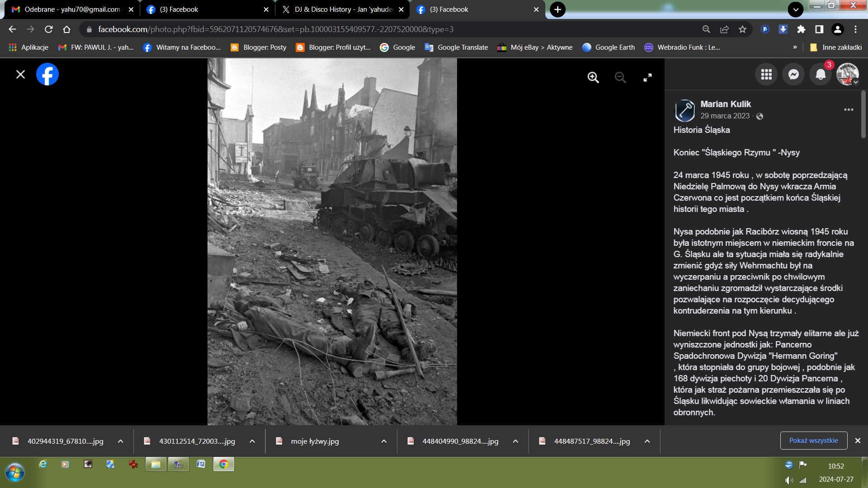Go to Facebook home via logo
Image resolution: width=868 pixels, height=488 pixels.
coord(47,75)
